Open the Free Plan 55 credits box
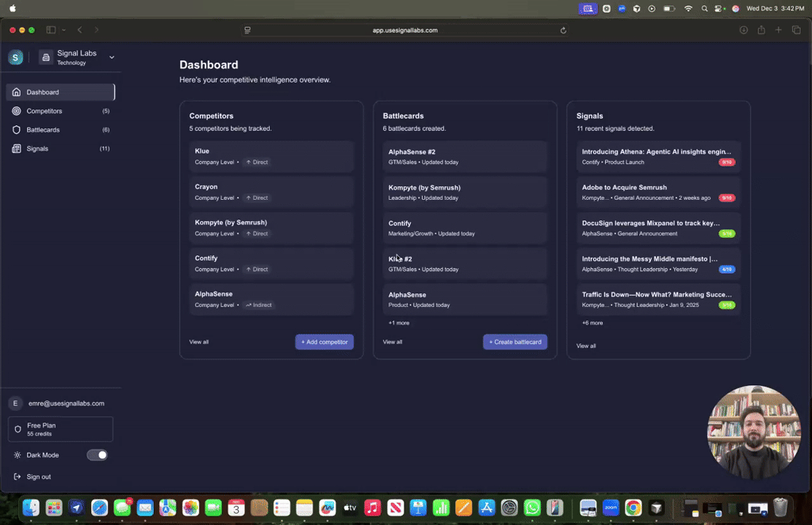Image resolution: width=812 pixels, height=525 pixels. (60, 429)
